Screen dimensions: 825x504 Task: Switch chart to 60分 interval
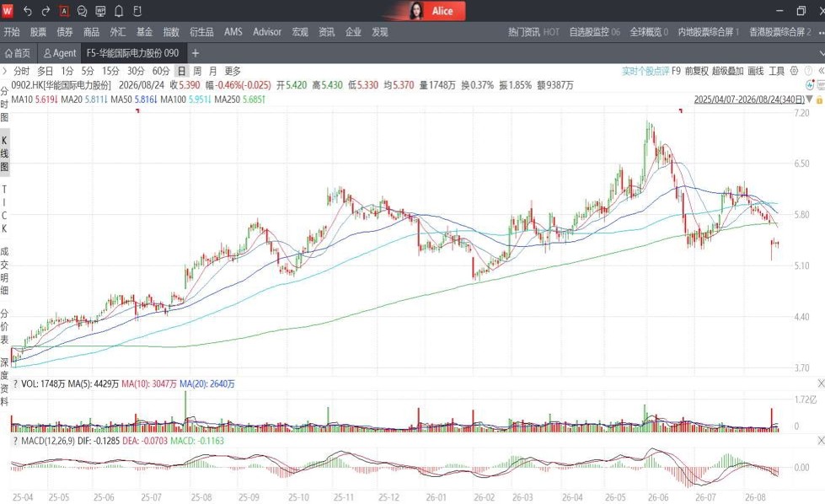(x=161, y=71)
